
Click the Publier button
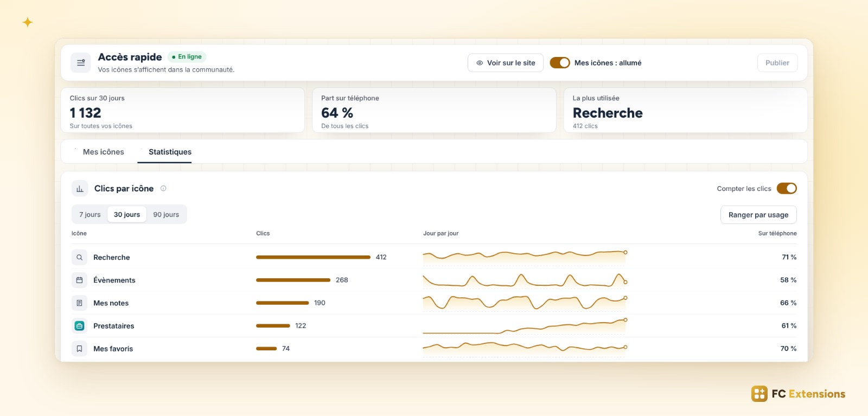coord(777,63)
